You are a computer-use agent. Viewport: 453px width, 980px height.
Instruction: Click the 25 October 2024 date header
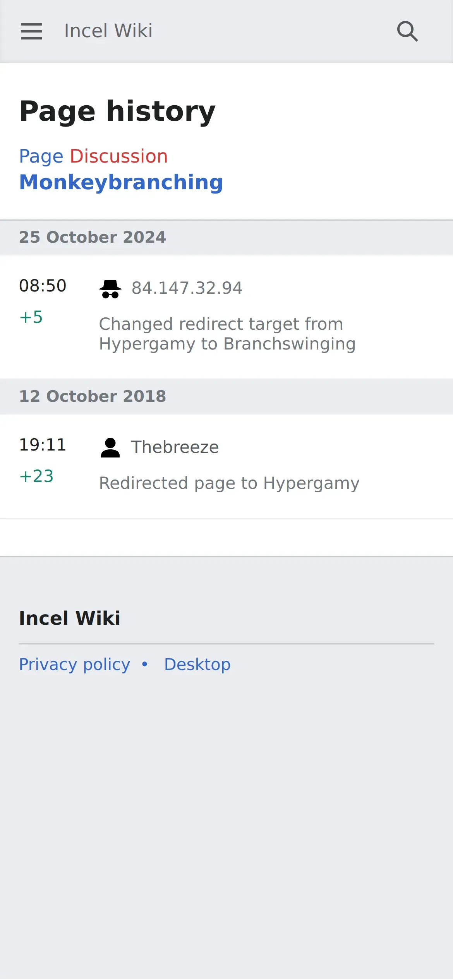pos(93,237)
